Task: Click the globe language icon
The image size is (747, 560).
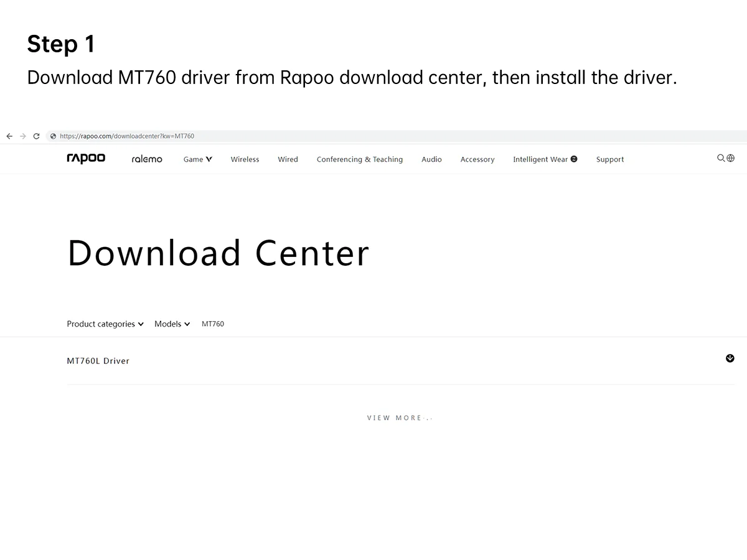Action: click(731, 158)
